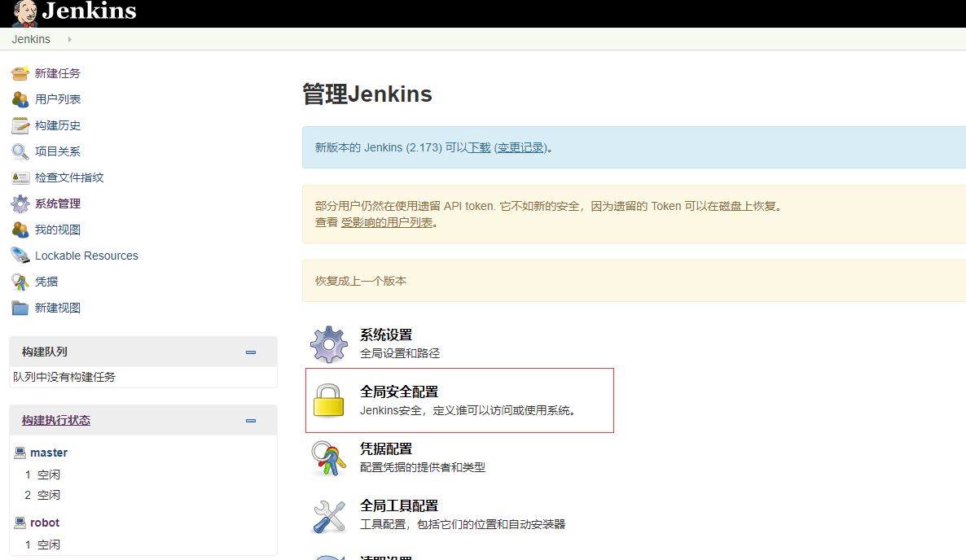
Task: Click the 新建视图 folder icon
Action: pyautogui.click(x=20, y=308)
